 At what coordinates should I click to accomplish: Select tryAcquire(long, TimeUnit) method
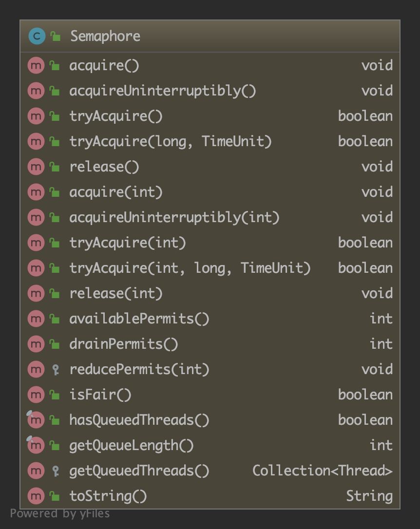click(x=170, y=141)
